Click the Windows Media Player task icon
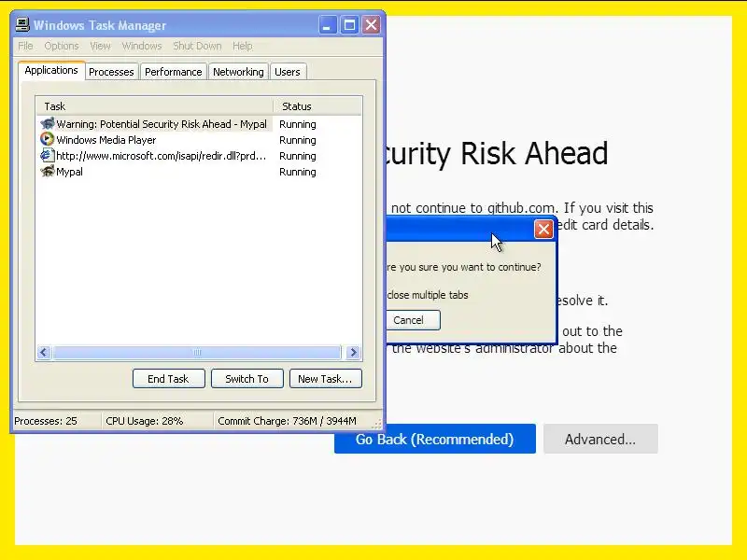This screenshot has width=747, height=560. (x=48, y=139)
